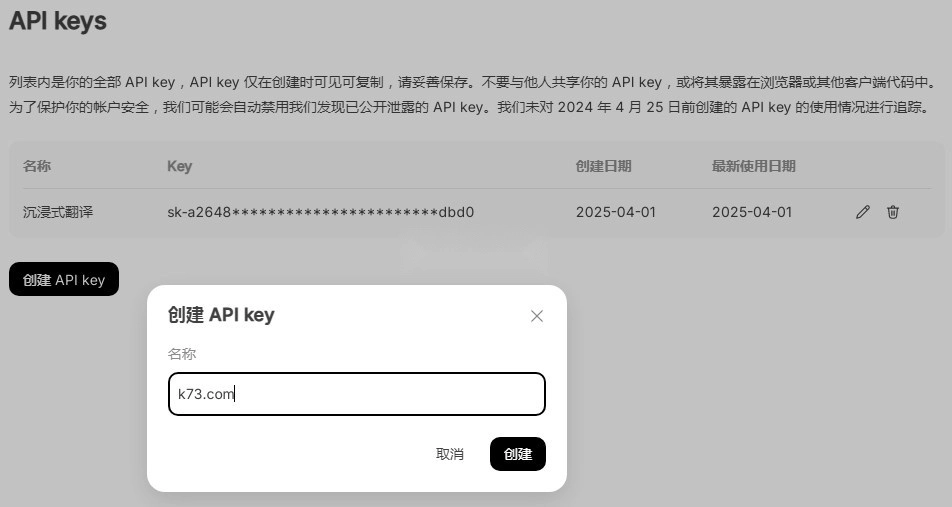Click the 名称 label above the input
The width and height of the screenshot is (952, 507).
[182, 354]
